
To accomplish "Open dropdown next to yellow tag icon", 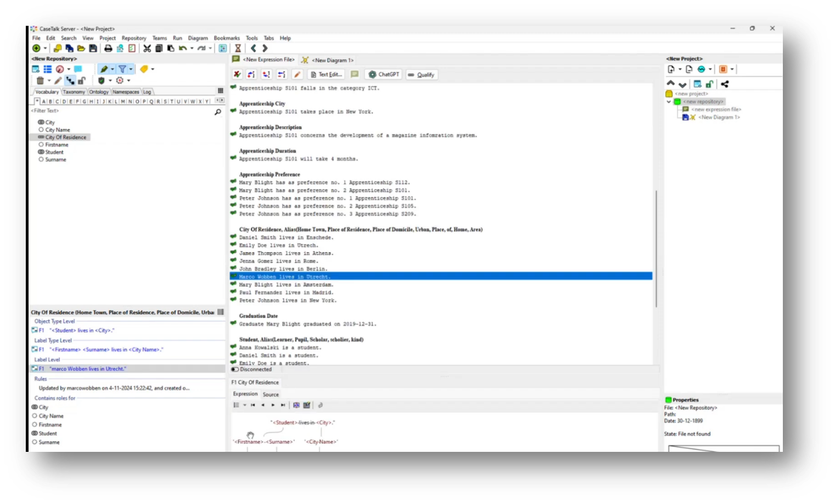I will click(153, 69).
